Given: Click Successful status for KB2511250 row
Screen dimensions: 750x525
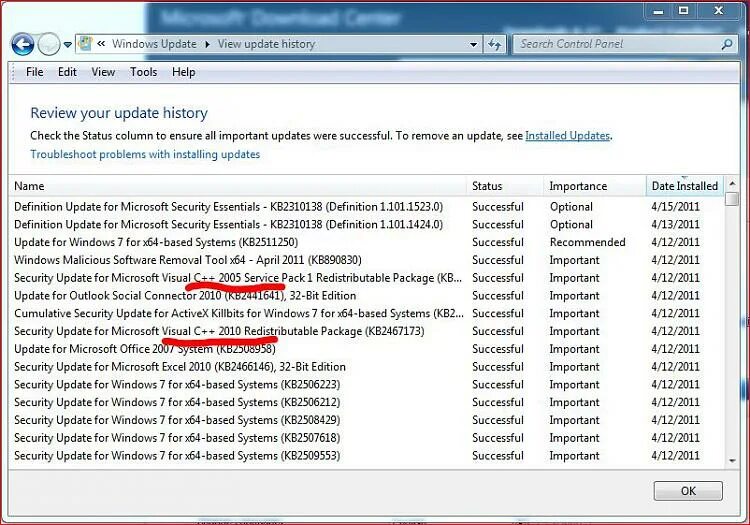Looking at the screenshot, I should pyautogui.click(x=498, y=242).
